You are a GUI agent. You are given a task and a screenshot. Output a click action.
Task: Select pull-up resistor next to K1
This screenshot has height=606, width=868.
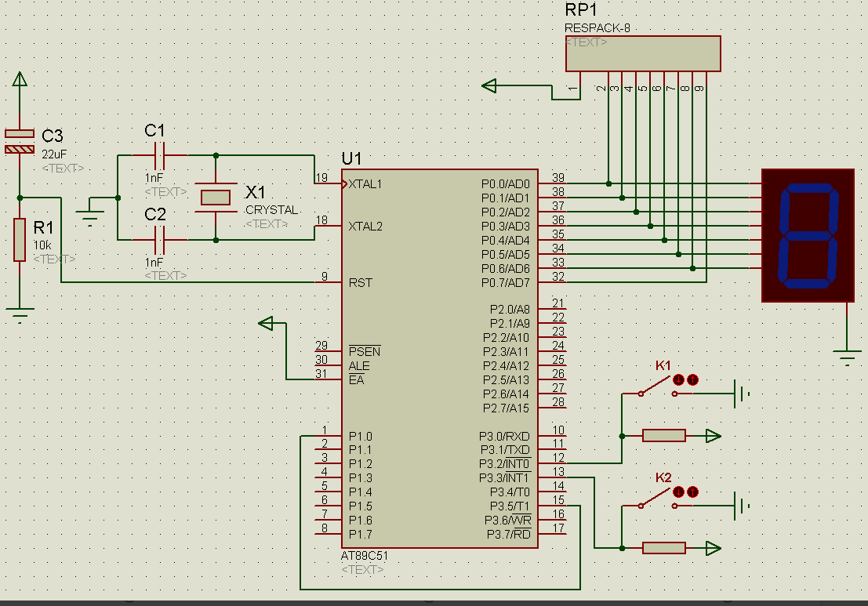coord(664,436)
